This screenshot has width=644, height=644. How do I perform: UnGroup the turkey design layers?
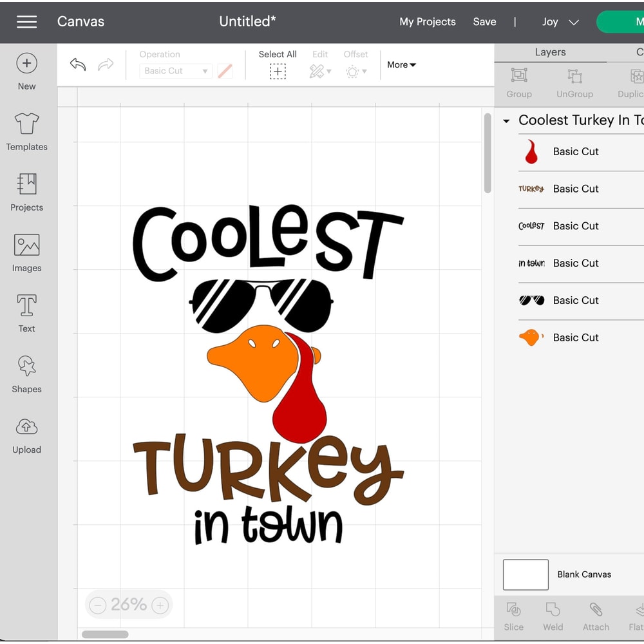tap(574, 84)
